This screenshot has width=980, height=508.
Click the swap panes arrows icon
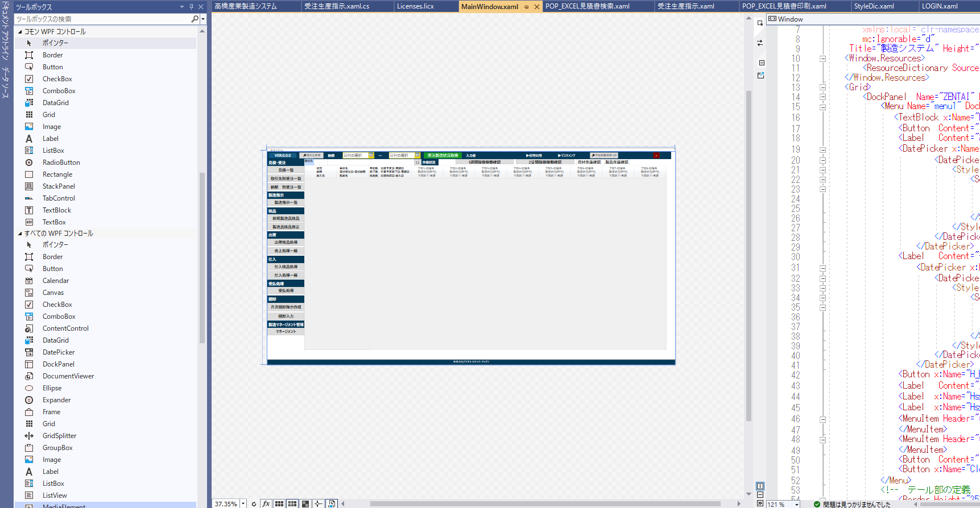760,43
